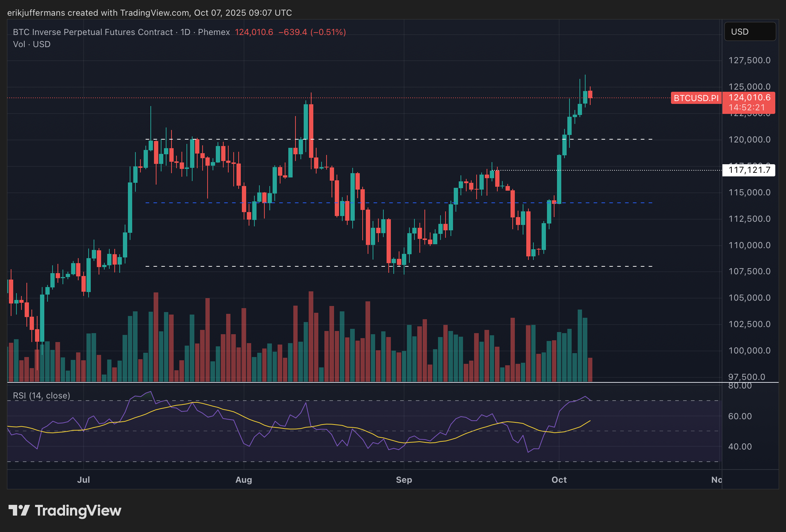Click the 1D timeframe in chart title

[x=185, y=32]
